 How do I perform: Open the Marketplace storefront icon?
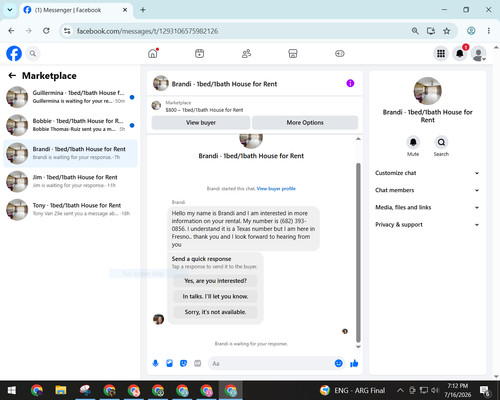[x=293, y=53]
